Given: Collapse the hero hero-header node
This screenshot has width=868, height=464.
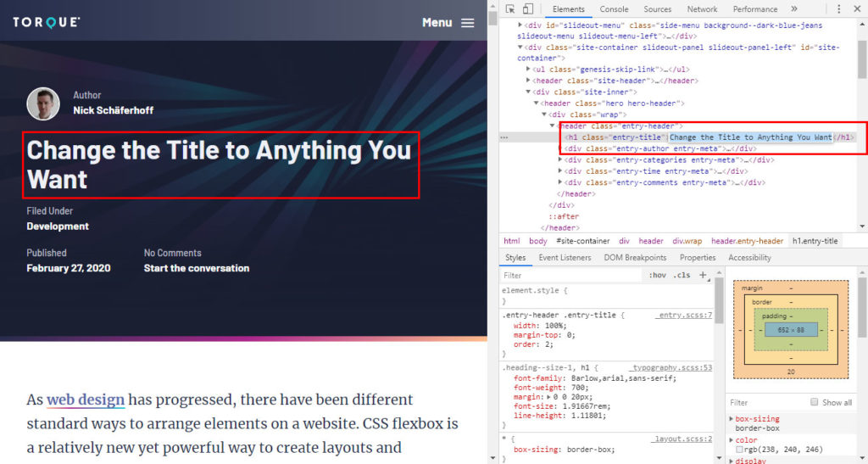Looking at the screenshot, I should click(x=536, y=103).
